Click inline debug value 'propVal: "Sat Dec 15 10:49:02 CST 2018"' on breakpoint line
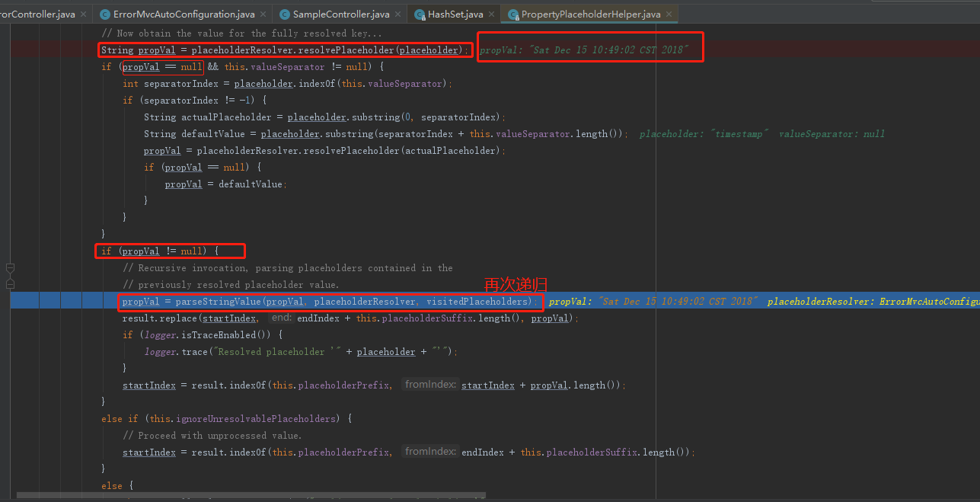The image size is (980, 502). [x=584, y=50]
